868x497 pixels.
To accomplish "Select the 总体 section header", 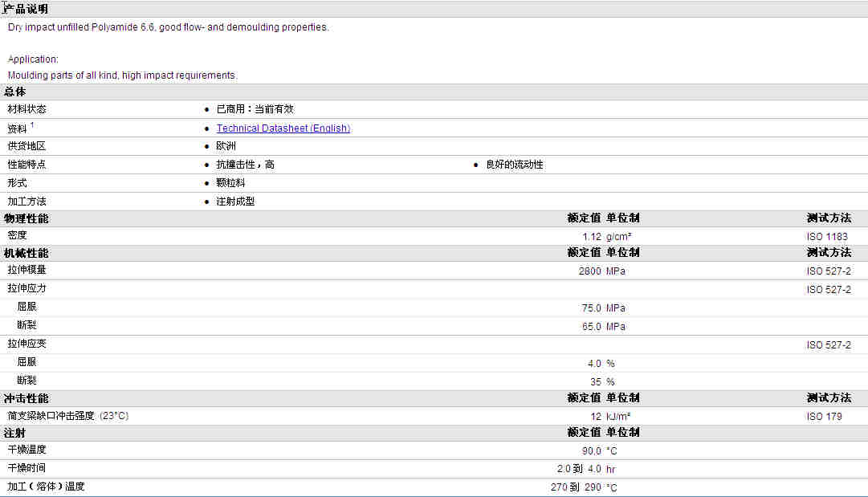I will (15, 92).
